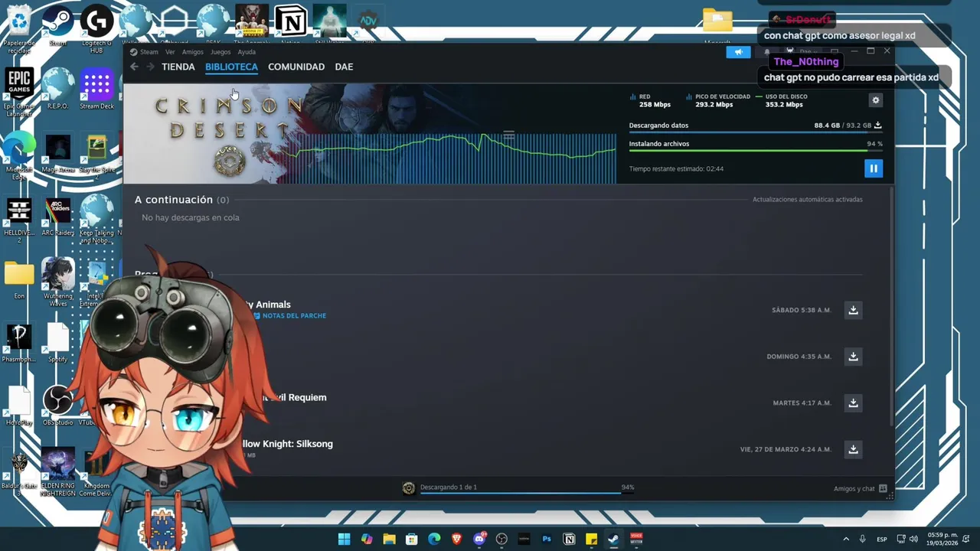Show hidden system tray icons
The width and height of the screenshot is (980, 551).
[846, 539]
